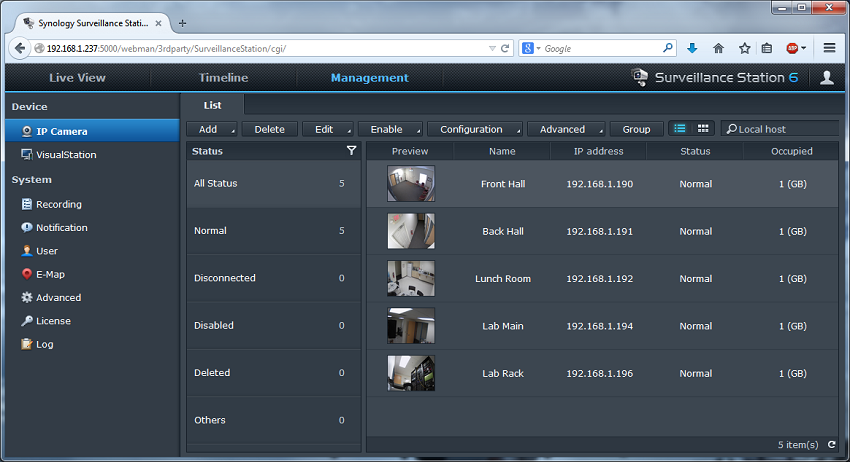Image resolution: width=850 pixels, height=462 pixels.
Task: Filter by Disconnected status
Action: (x=274, y=278)
